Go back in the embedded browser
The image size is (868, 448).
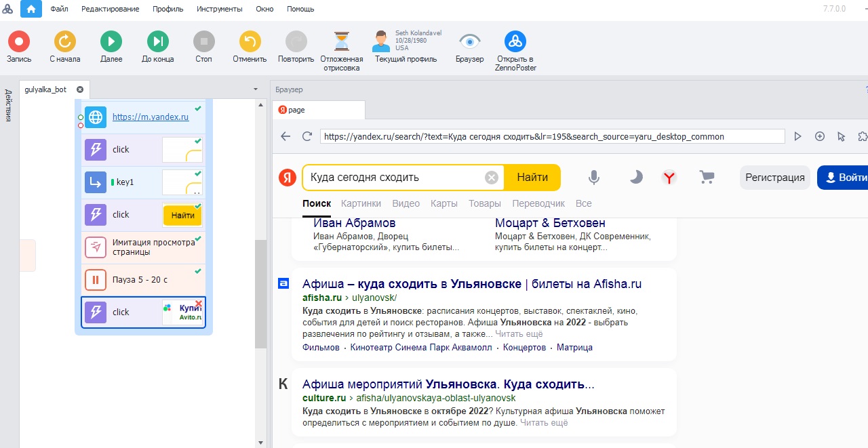pos(285,136)
